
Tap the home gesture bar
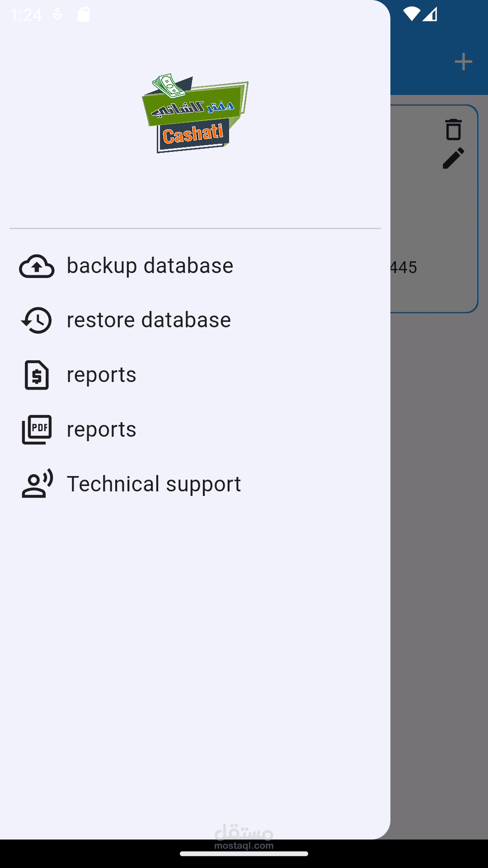click(x=244, y=854)
